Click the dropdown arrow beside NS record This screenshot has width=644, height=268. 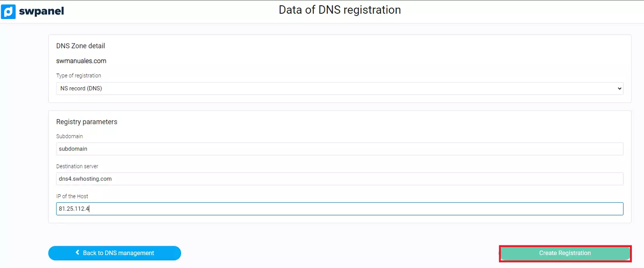click(x=619, y=89)
